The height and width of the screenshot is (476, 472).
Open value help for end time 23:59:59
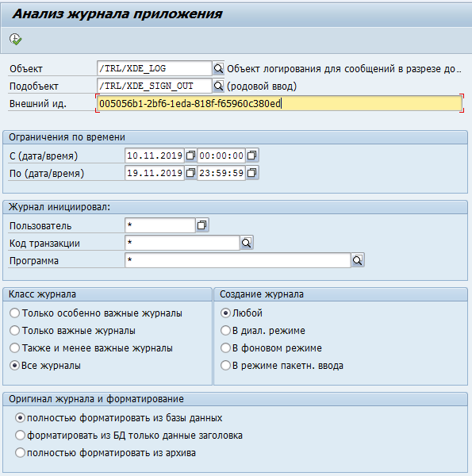(x=251, y=173)
